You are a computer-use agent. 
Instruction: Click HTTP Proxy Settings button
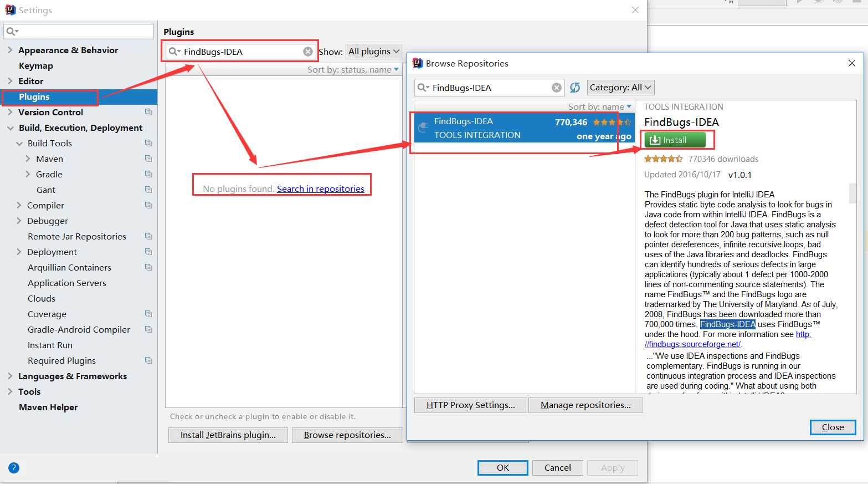[x=471, y=405]
